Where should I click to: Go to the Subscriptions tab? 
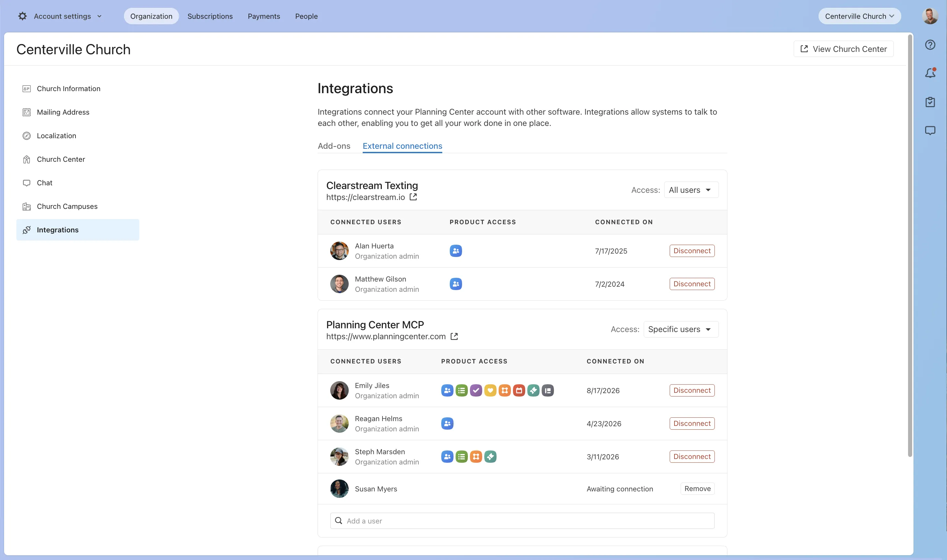coord(210,16)
